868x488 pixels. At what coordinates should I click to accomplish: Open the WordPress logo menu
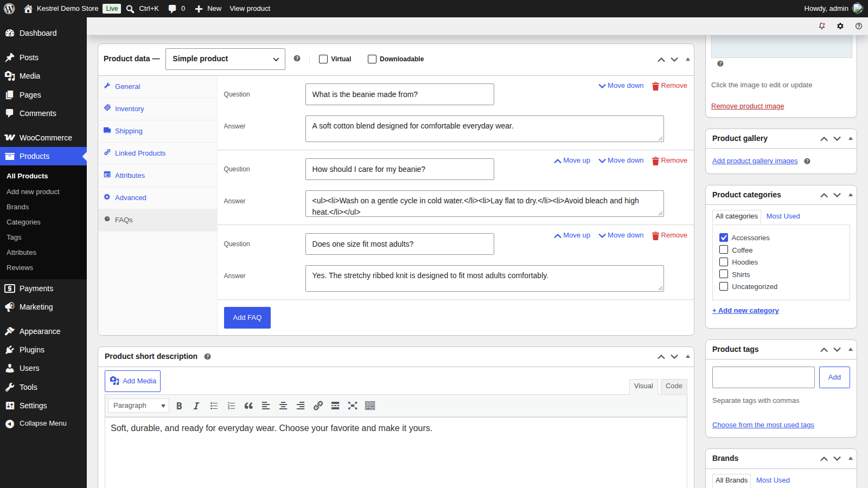(x=9, y=9)
